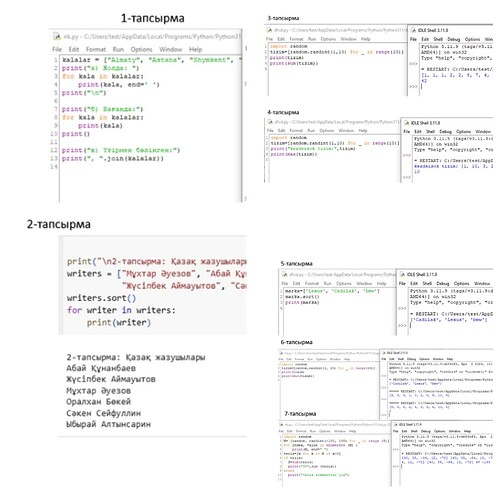Open the Help menu in the nk.py editor
Viewport: 500px width, 500px height.
coord(196,49)
